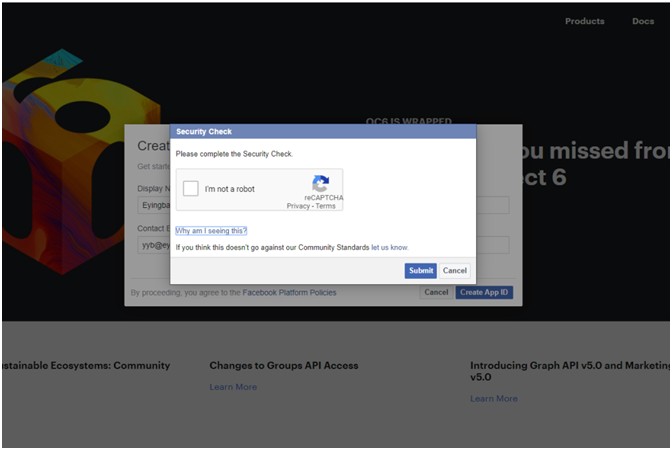Open the Docs menu
The image size is (672, 450).
point(643,21)
